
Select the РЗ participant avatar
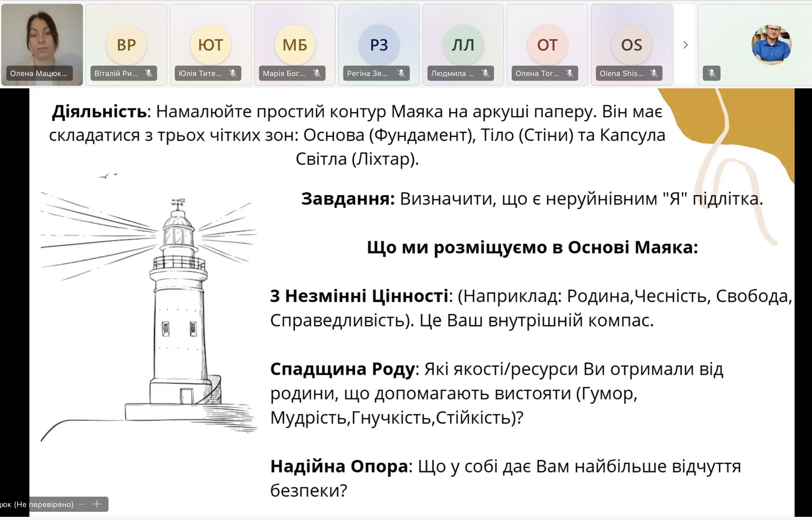379,44
